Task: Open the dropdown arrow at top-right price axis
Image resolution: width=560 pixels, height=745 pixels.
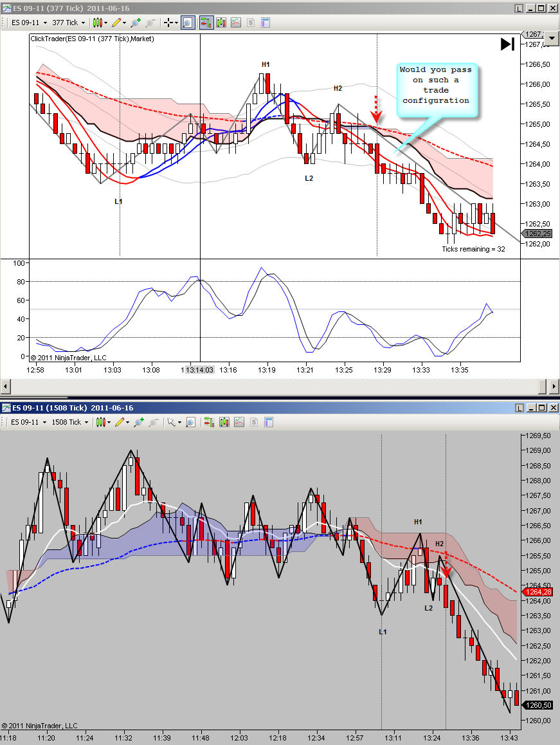Action: (x=552, y=38)
